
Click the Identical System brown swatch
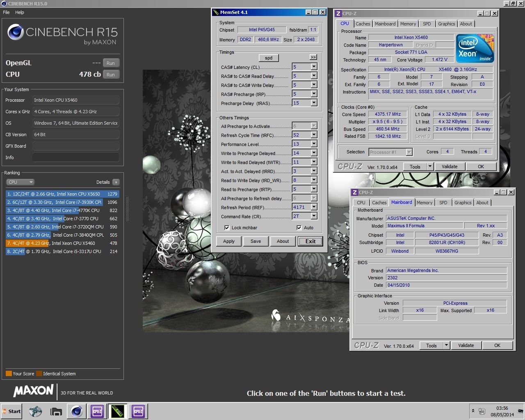[x=39, y=374]
